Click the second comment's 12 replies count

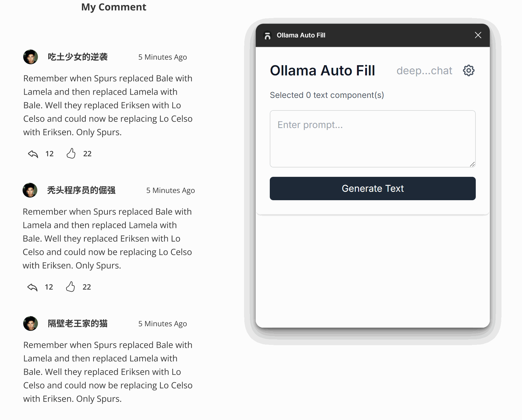[x=49, y=287]
